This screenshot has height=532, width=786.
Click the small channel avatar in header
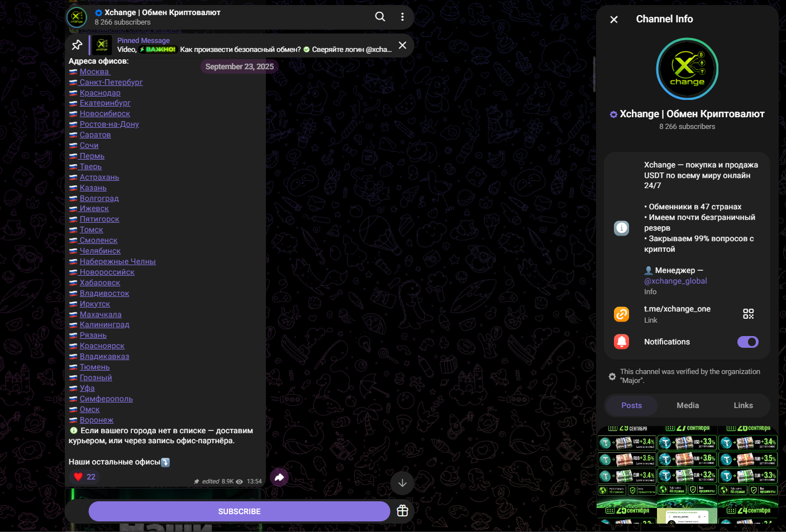tap(77, 17)
